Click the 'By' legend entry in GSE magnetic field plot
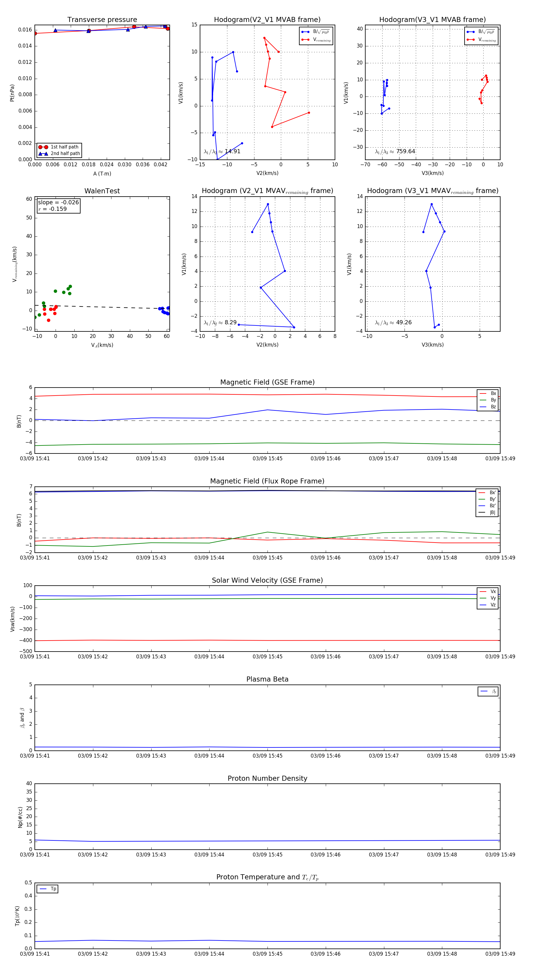Viewport: 535px width, 980px height. coord(488,400)
